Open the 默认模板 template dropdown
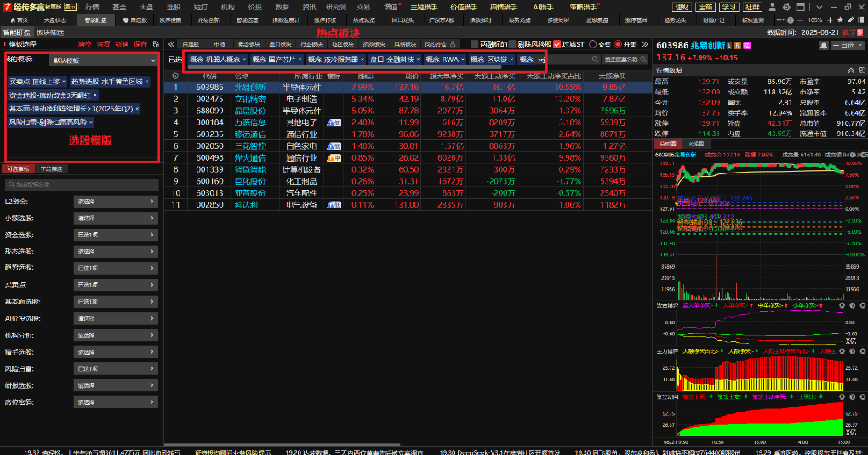The image size is (868, 455). pos(104,60)
